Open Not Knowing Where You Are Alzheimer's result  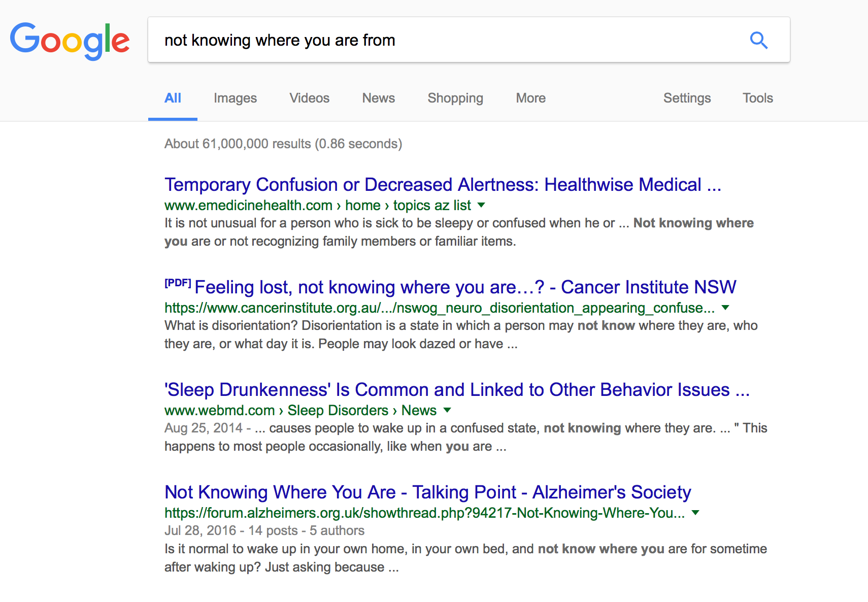click(428, 492)
